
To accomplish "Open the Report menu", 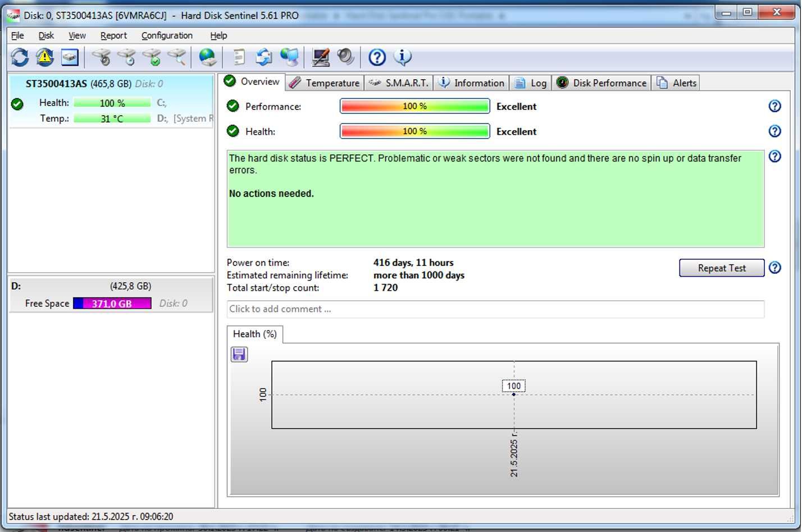I will (x=113, y=35).
